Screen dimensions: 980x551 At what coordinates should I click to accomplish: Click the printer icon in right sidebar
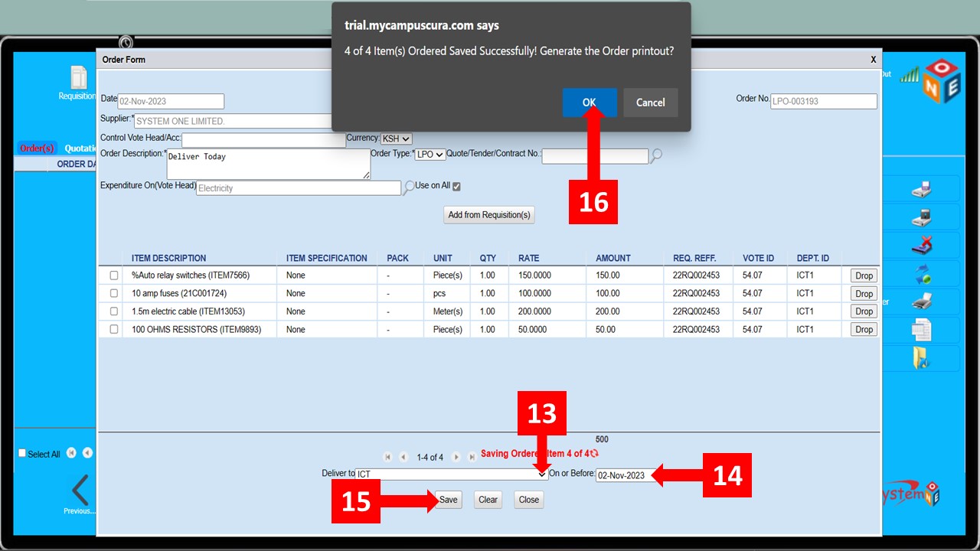coord(921,302)
